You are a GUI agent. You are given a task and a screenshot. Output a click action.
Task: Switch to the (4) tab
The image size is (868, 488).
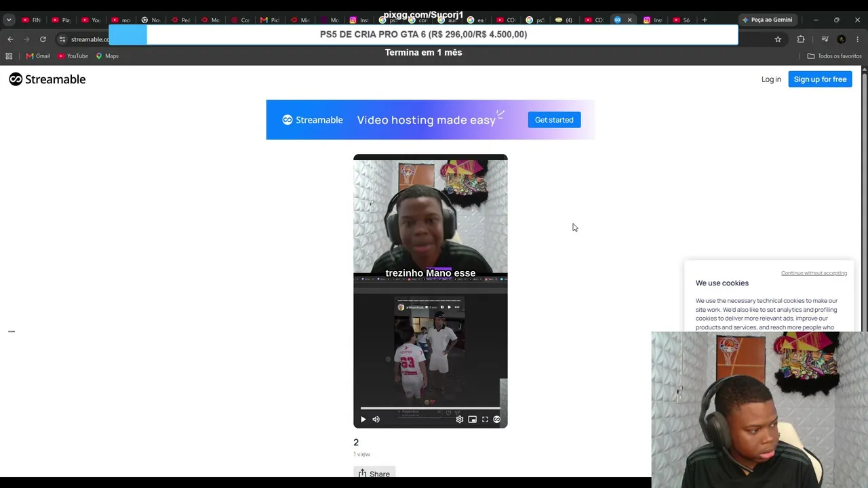pos(564,20)
